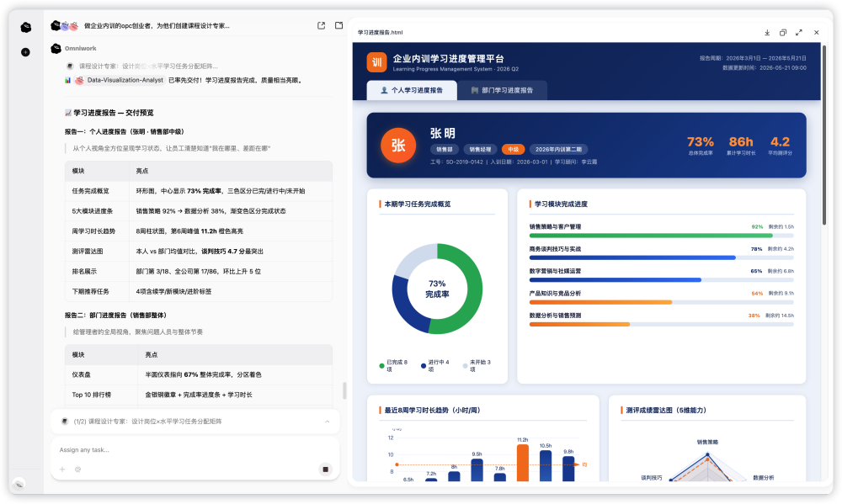This screenshot has width=842, height=504.
Task: Click the 销售部 tag on the profile card
Action: pos(444,149)
